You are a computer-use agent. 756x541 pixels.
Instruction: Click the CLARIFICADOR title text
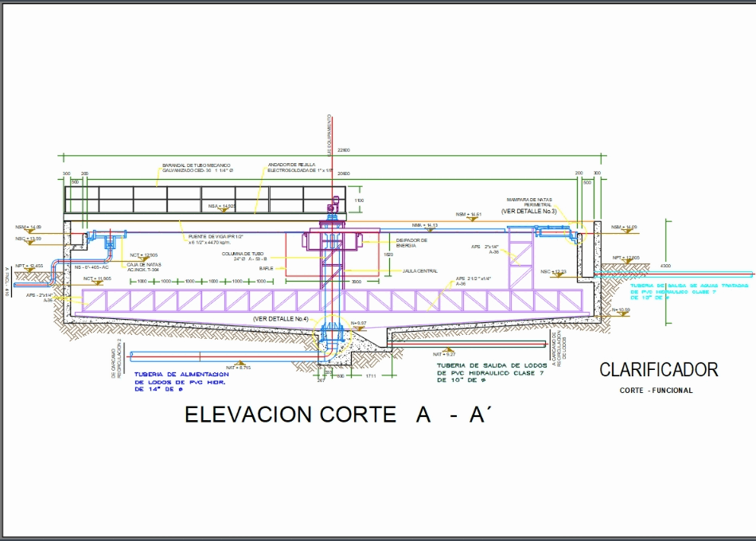(x=658, y=370)
